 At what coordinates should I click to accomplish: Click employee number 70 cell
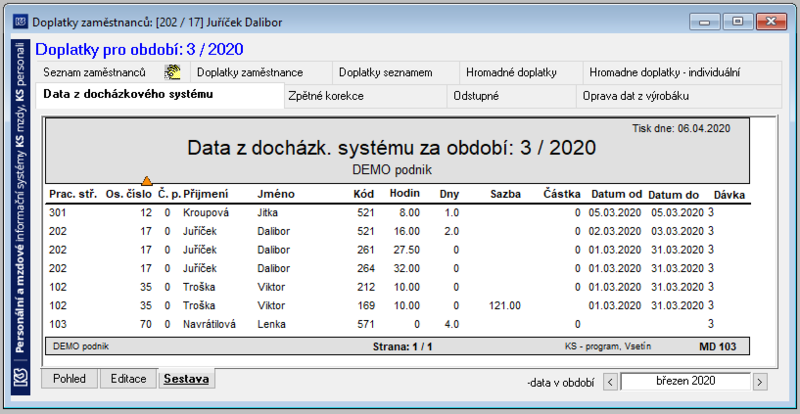click(146, 324)
